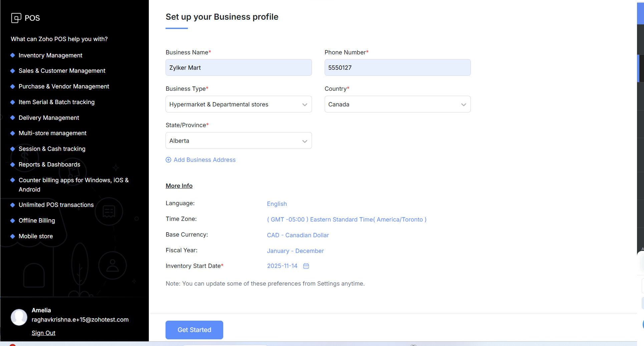Open the Inventory Start Date calendar icon
Viewport: 644px width, 346px height.
coord(306,266)
